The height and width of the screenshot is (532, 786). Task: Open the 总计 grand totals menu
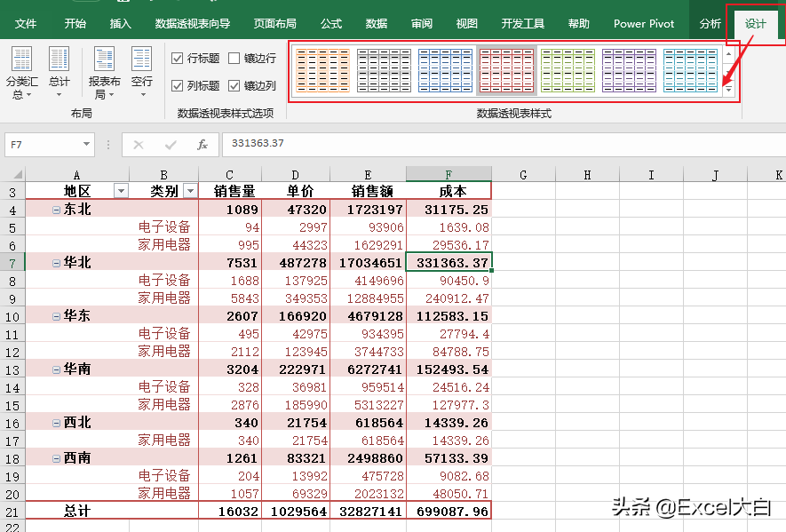(x=59, y=73)
